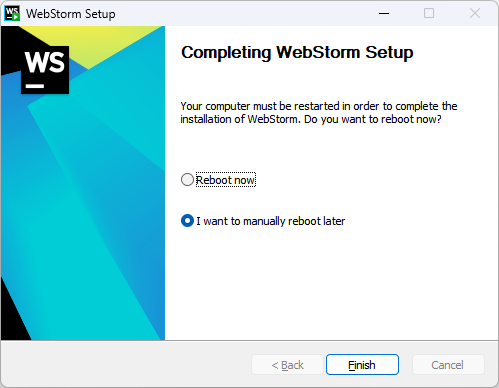The image size is (499, 388).
Task: Click the disabled maximize window icon
Action: point(429,14)
